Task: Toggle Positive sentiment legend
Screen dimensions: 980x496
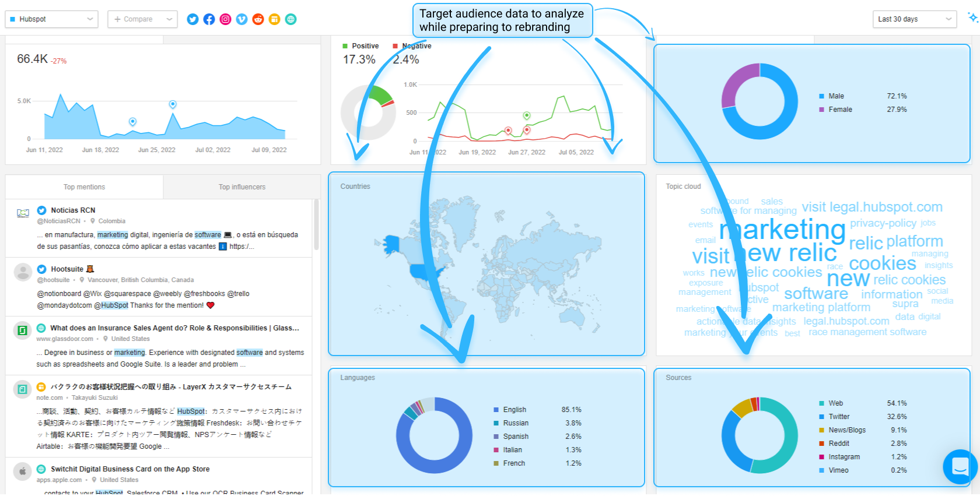Action: [360, 46]
